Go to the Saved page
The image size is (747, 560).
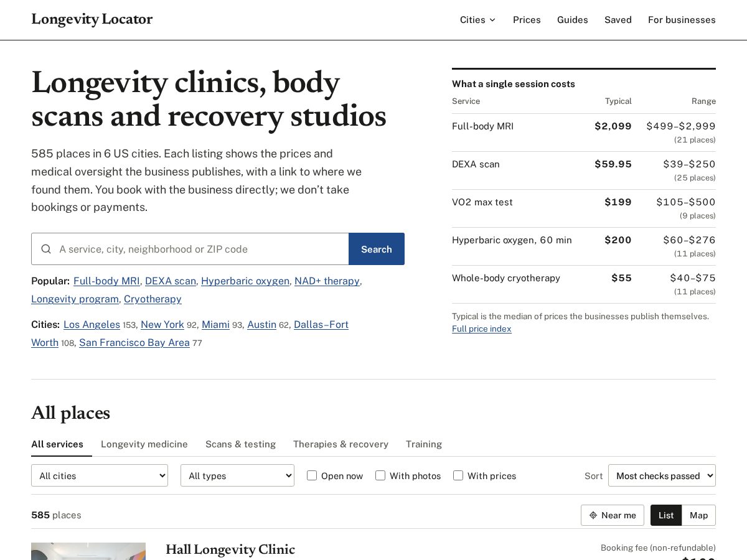(x=618, y=20)
